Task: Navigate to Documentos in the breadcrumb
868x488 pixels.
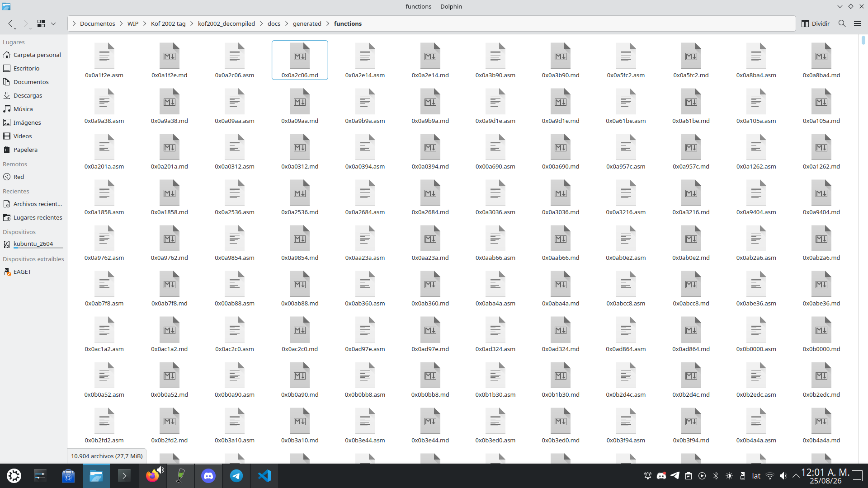Action: (98, 23)
